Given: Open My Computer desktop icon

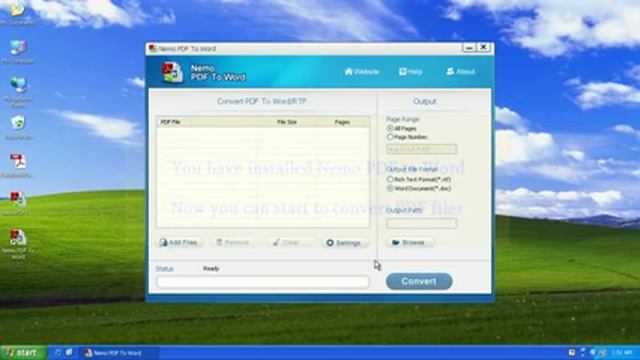Looking at the screenshot, I should (18, 52).
